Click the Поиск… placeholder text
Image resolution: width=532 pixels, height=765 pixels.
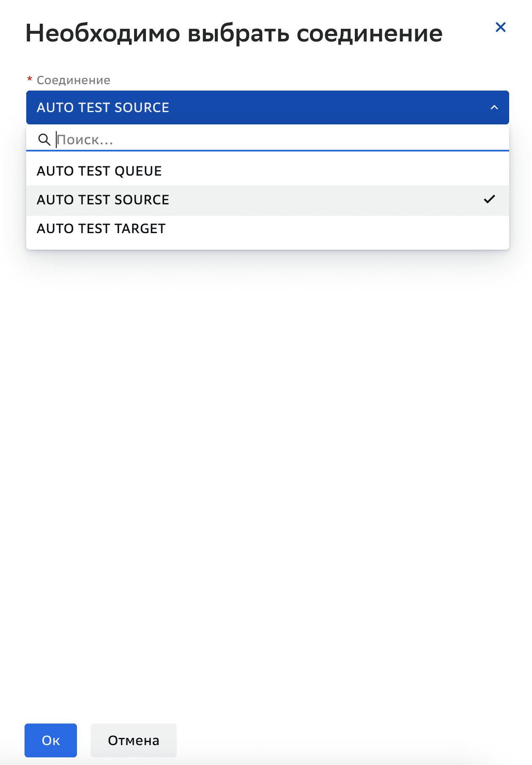coord(85,140)
